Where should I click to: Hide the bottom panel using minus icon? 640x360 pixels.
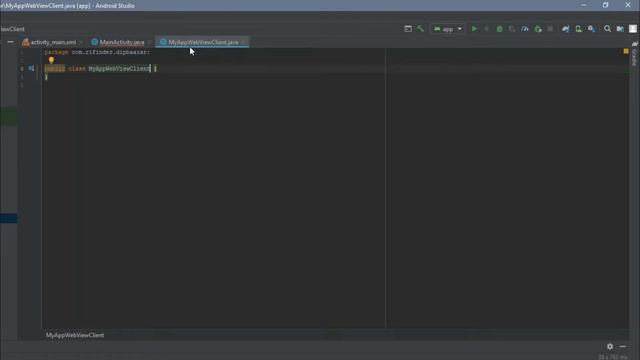pos(623,347)
